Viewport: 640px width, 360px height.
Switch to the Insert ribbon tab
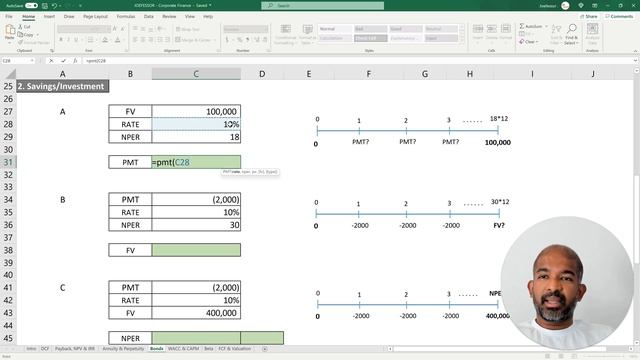[x=49, y=17]
